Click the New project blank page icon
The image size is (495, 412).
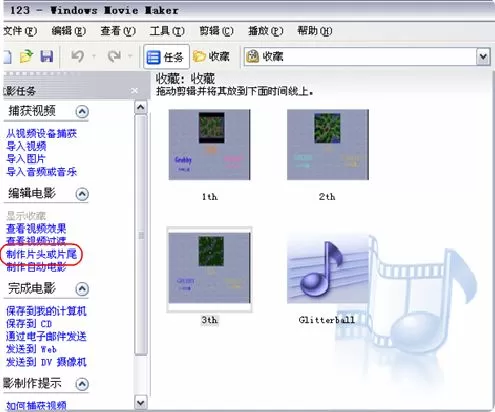tap(8, 56)
